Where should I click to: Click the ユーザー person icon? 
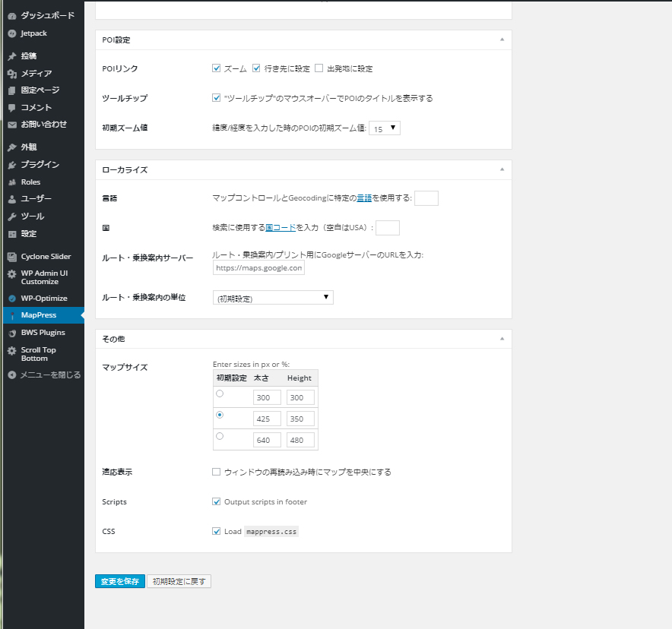(x=11, y=199)
